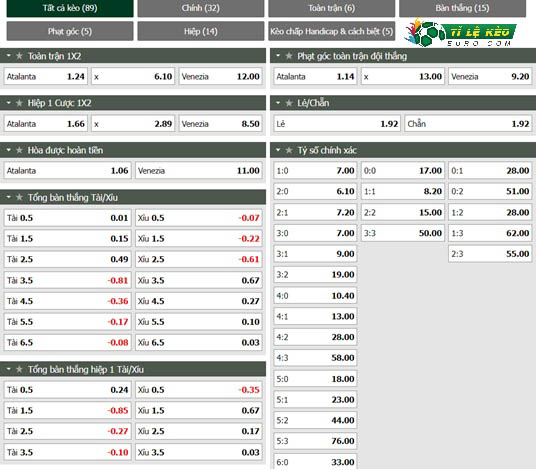Pick correct score 2:1 at 7.20
The height and width of the screenshot is (470, 536).
315,212
